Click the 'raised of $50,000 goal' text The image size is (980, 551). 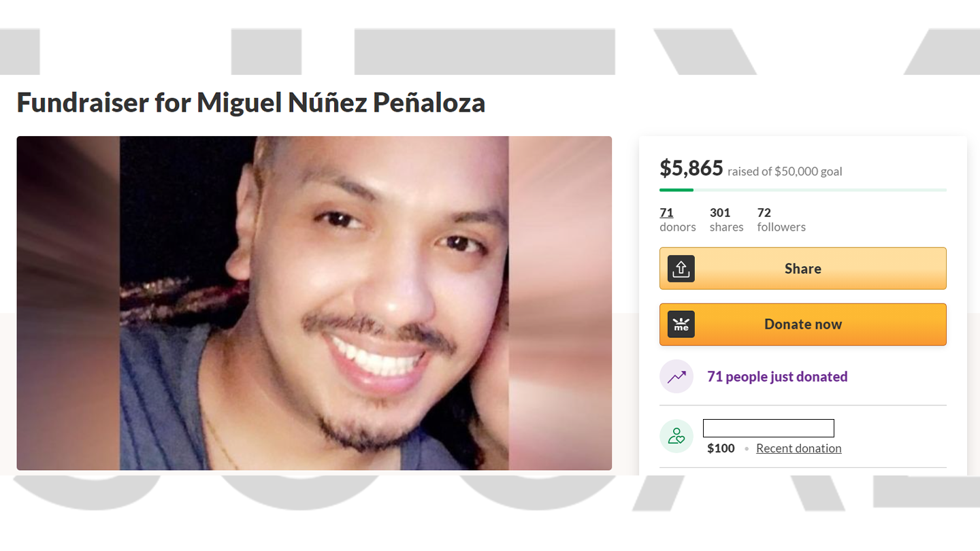pyautogui.click(x=785, y=171)
